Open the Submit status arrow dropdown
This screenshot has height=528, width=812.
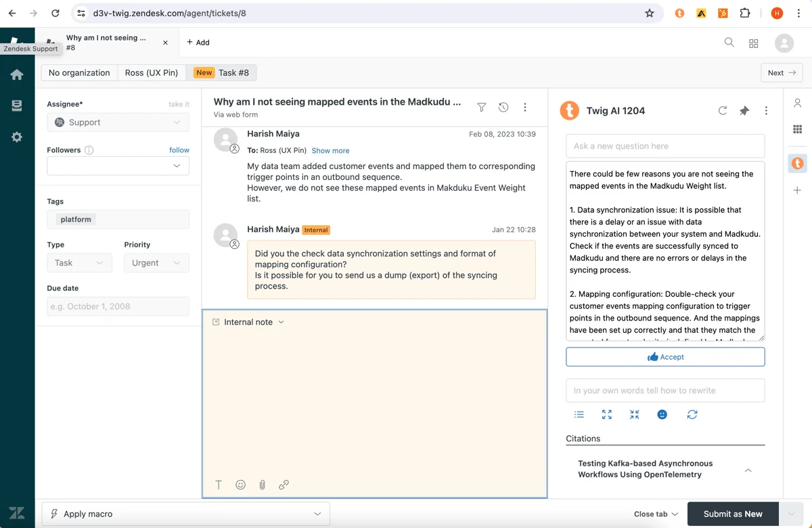(x=792, y=514)
